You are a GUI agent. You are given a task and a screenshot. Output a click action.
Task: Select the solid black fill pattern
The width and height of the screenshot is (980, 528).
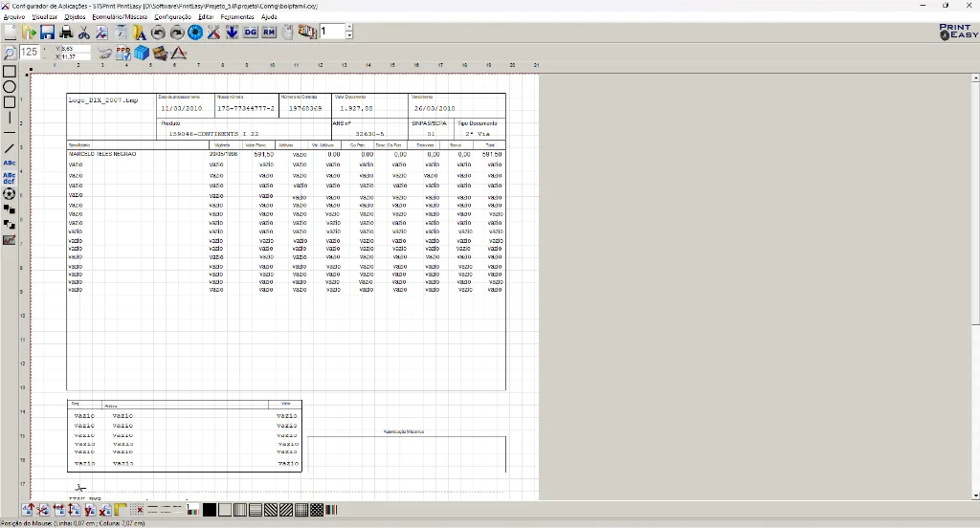click(x=210, y=510)
